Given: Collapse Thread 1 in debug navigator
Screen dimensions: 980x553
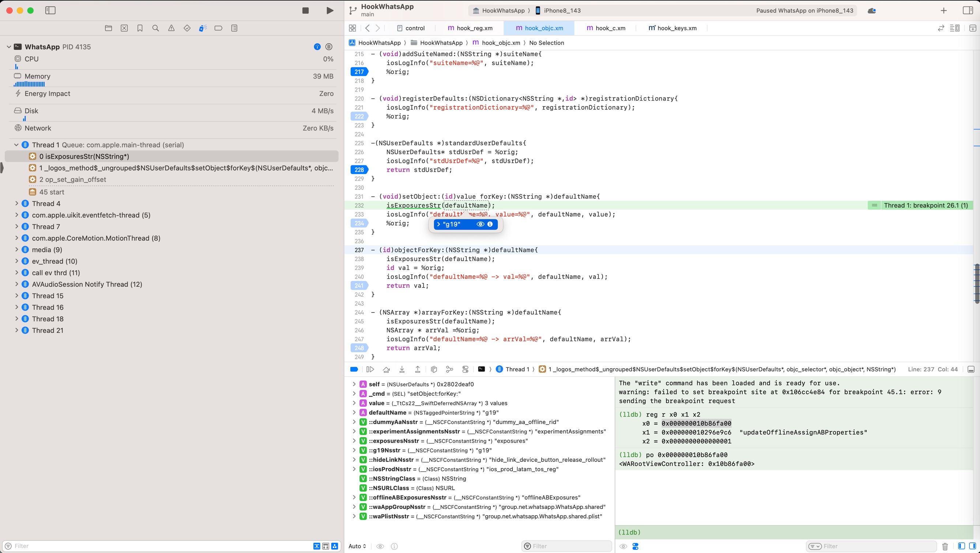Looking at the screenshot, I should [16, 144].
